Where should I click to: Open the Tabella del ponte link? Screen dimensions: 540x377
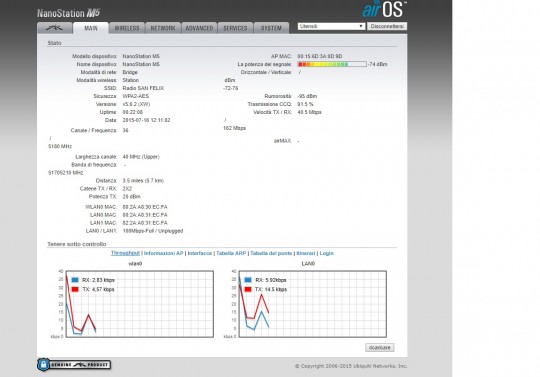[x=271, y=253]
